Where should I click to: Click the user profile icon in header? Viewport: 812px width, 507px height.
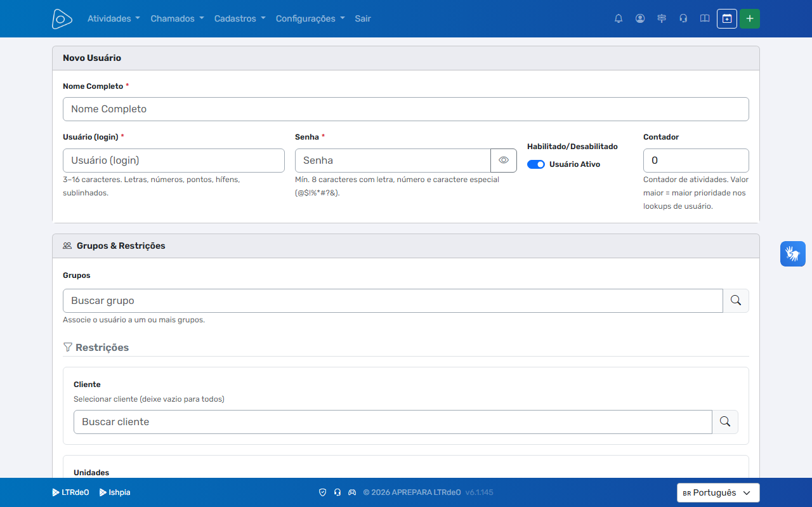640,18
